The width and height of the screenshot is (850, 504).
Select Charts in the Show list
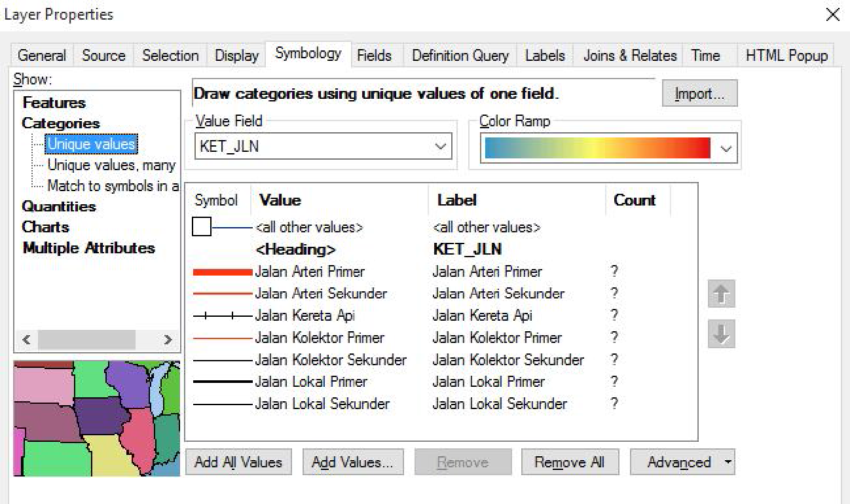tap(45, 227)
